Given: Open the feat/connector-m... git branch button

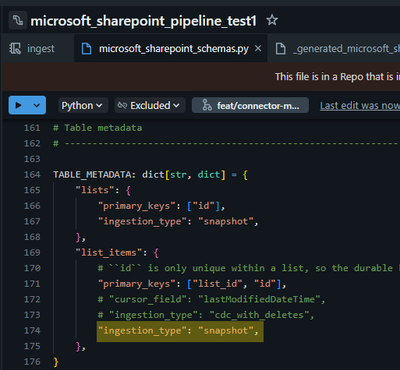Looking at the screenshot, I should coord(250,106).
